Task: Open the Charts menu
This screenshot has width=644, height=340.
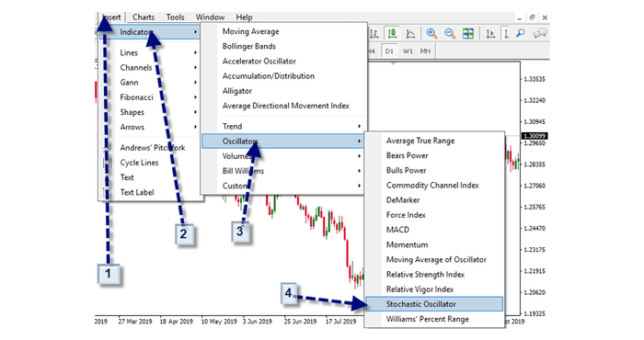Action: tap(144, 17)
